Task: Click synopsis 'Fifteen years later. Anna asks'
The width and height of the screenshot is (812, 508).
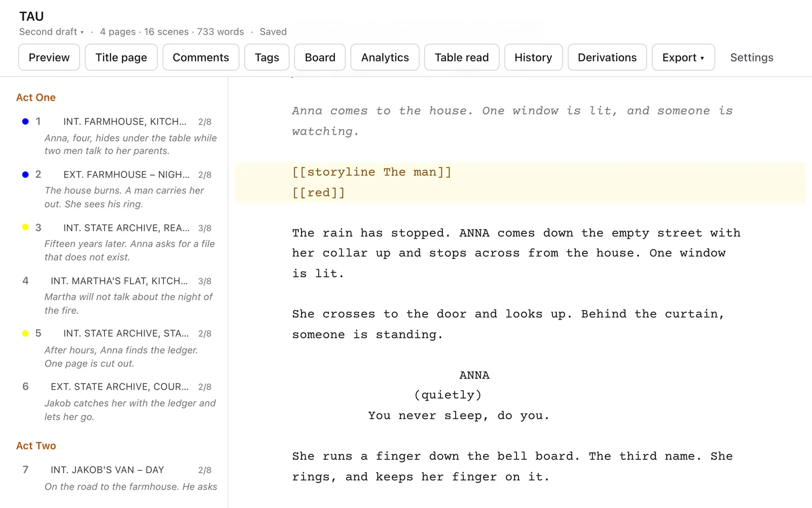Action: [129, 250]
